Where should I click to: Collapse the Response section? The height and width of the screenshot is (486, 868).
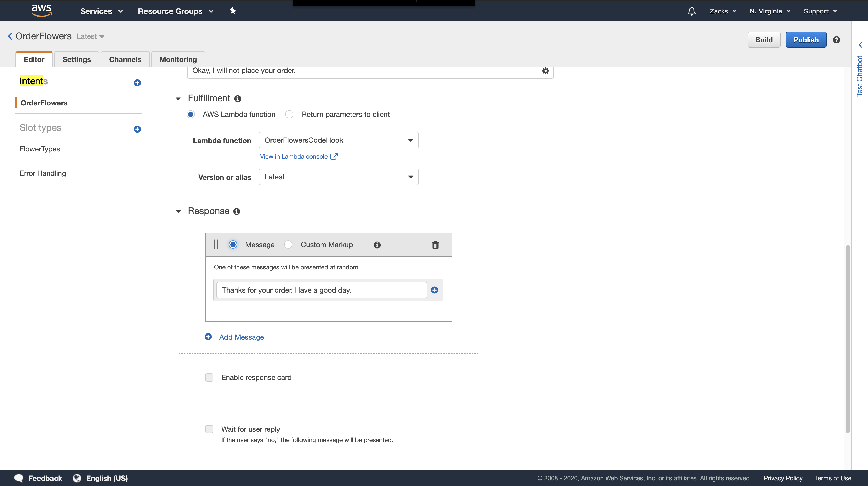178,211
